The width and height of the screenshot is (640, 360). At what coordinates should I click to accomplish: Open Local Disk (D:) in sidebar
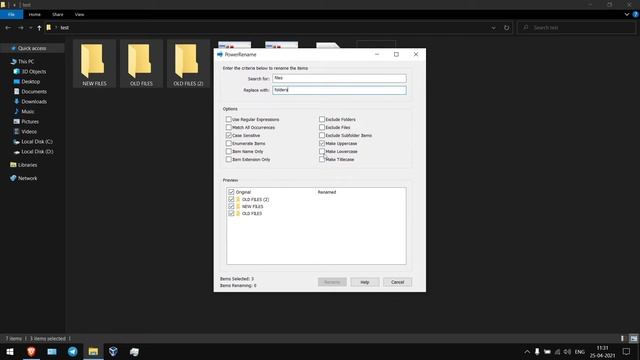pos(37,151)
